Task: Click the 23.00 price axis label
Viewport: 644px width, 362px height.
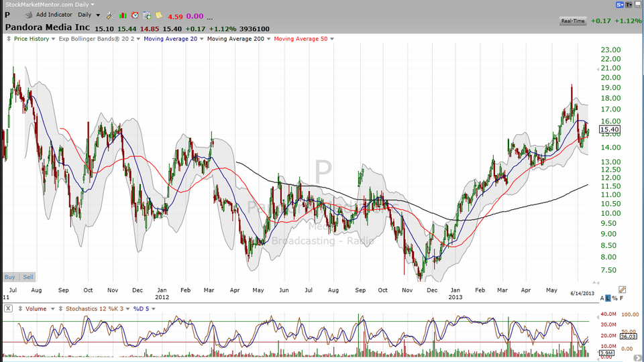Action: pos(610,50)
